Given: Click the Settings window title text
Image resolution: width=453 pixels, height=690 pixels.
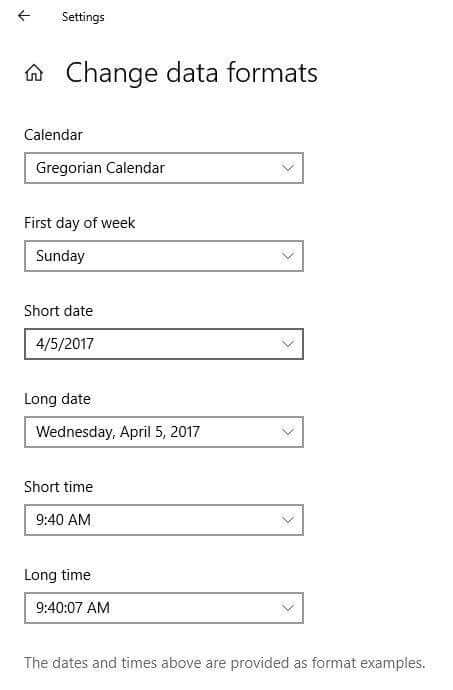Looking at the screenshot, I should click(x=83, y=17).
